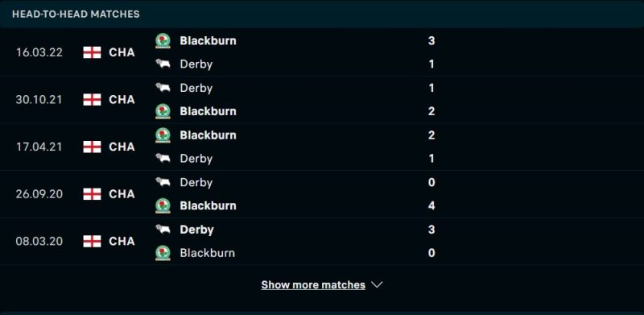This screenshot has width=644, height=315.
Task: Click Blackburn crest in 30.10.21 match
Action: tap(163, 111)
